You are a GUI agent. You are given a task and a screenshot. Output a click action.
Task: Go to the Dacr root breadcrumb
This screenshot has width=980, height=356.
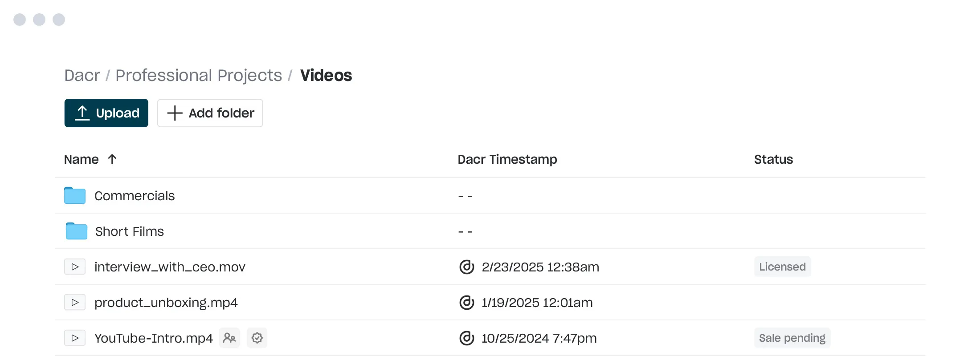tap(82, 75)
